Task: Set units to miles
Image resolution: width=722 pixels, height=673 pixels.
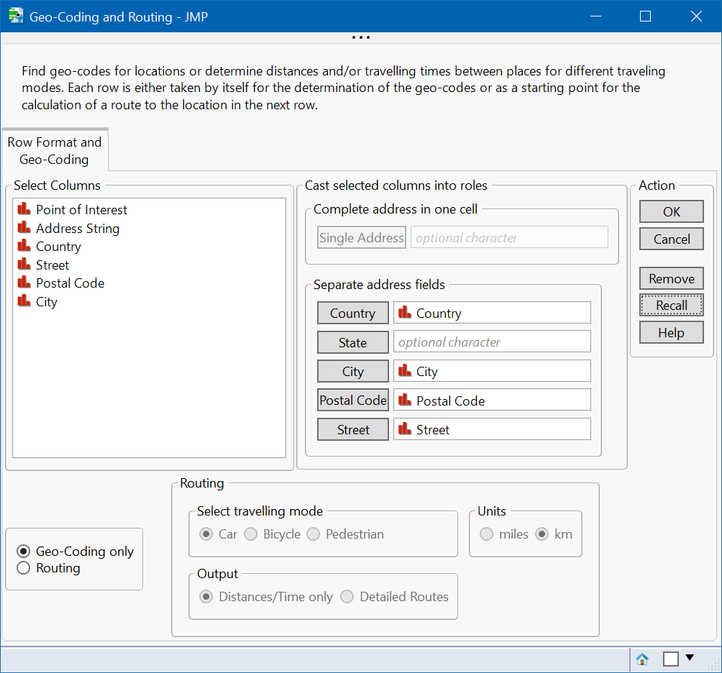Action: point(486,534)
